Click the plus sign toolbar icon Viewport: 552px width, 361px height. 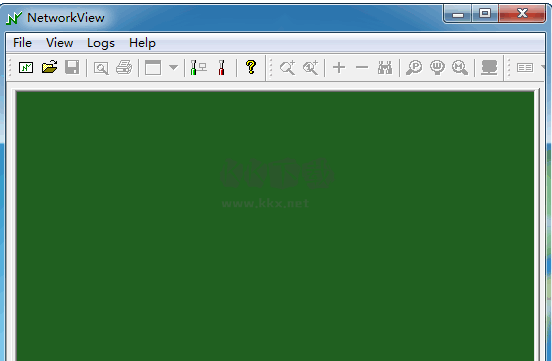click(x=339, y=67)
